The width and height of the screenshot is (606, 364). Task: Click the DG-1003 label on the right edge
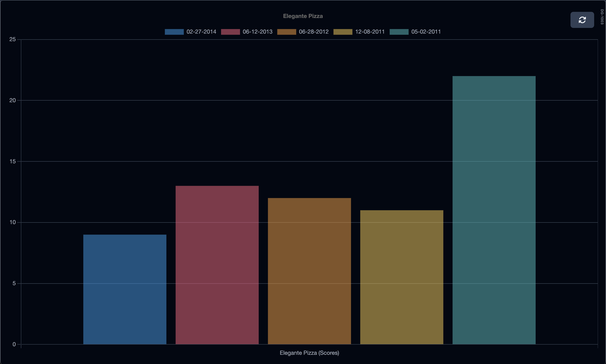(602, 17)
